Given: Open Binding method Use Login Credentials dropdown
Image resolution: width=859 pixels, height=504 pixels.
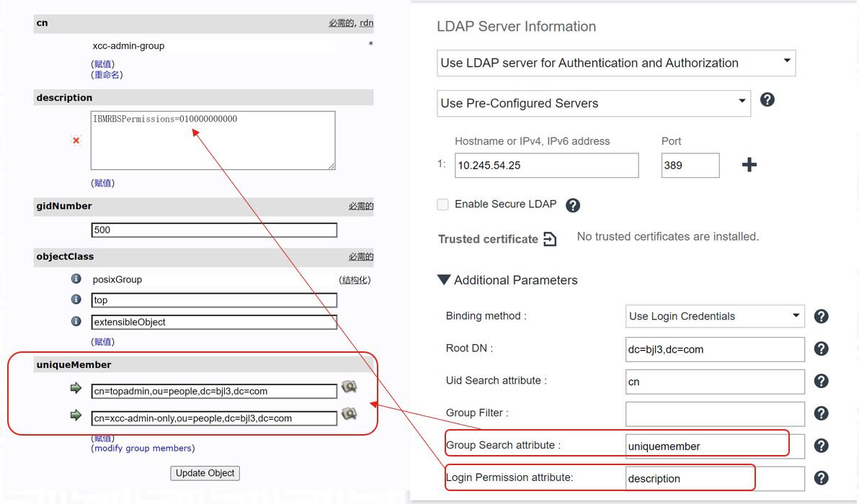Looking at the screenshot, I should [715, 316].
